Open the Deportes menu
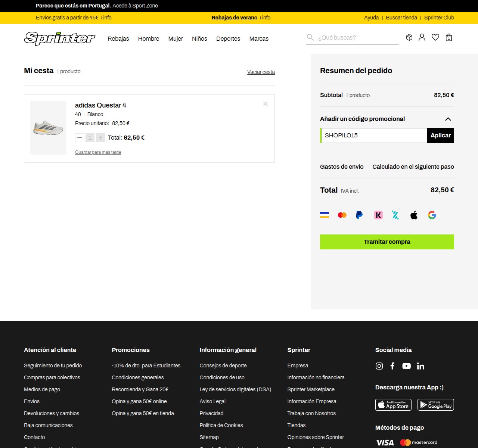 click(228, 39)
